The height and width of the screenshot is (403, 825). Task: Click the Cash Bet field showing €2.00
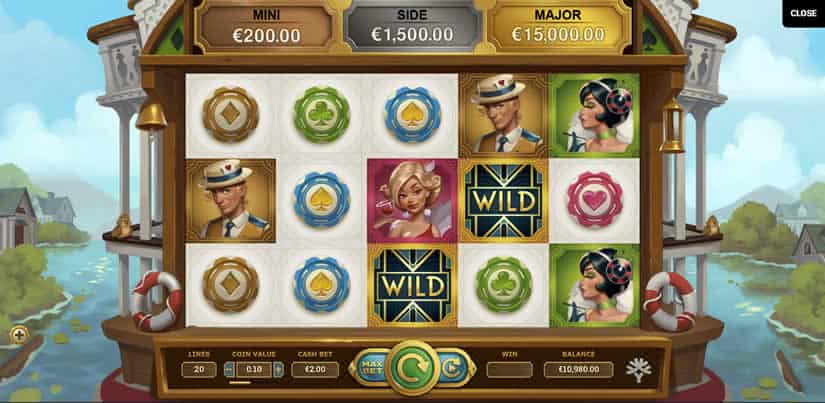coord(315,370)
